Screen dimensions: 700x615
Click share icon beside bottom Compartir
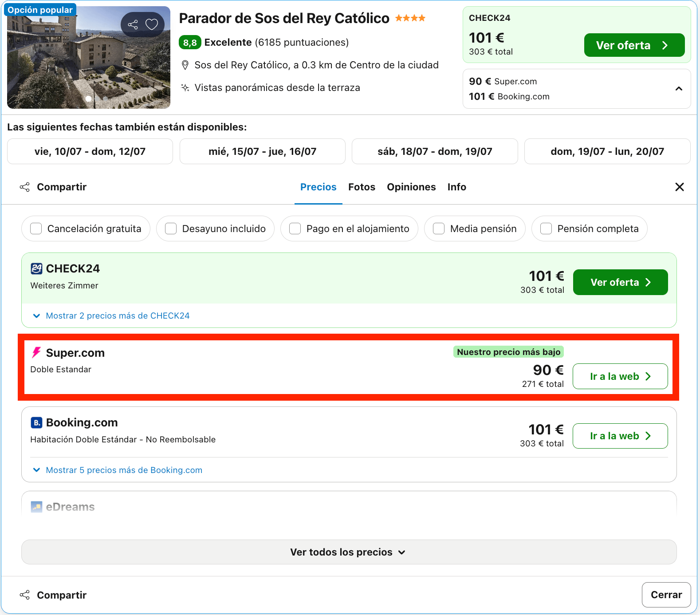tap(25, 595)
